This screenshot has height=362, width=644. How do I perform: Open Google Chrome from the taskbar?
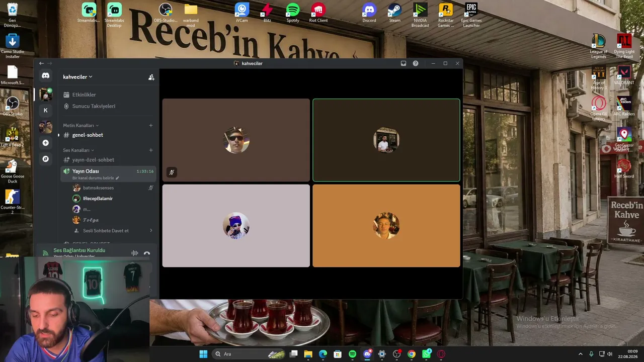(x=412, y=354)
